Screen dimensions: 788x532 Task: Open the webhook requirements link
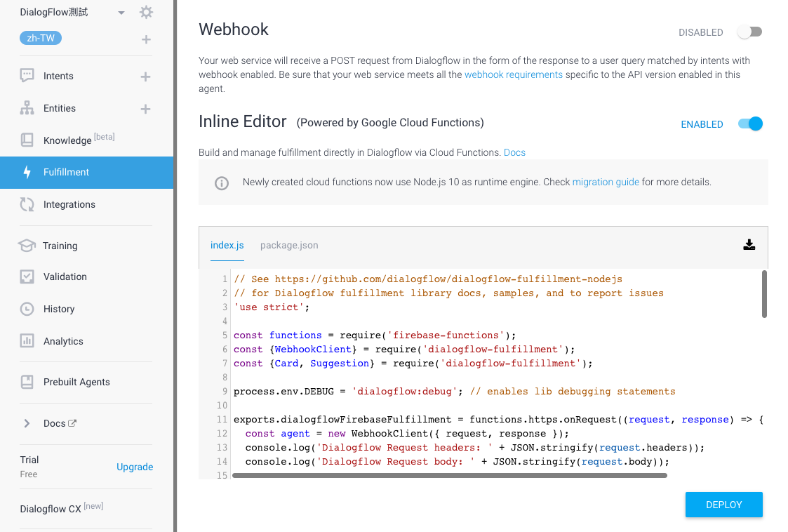point(513,74)
